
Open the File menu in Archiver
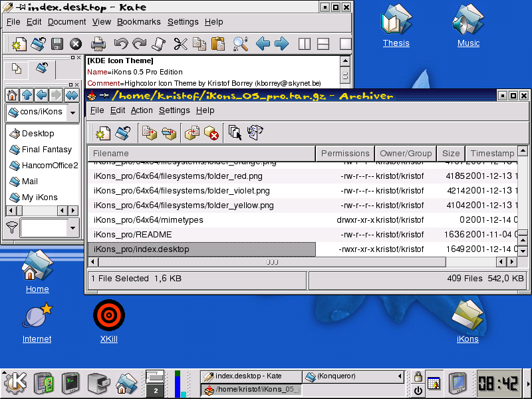pos(97,110)
